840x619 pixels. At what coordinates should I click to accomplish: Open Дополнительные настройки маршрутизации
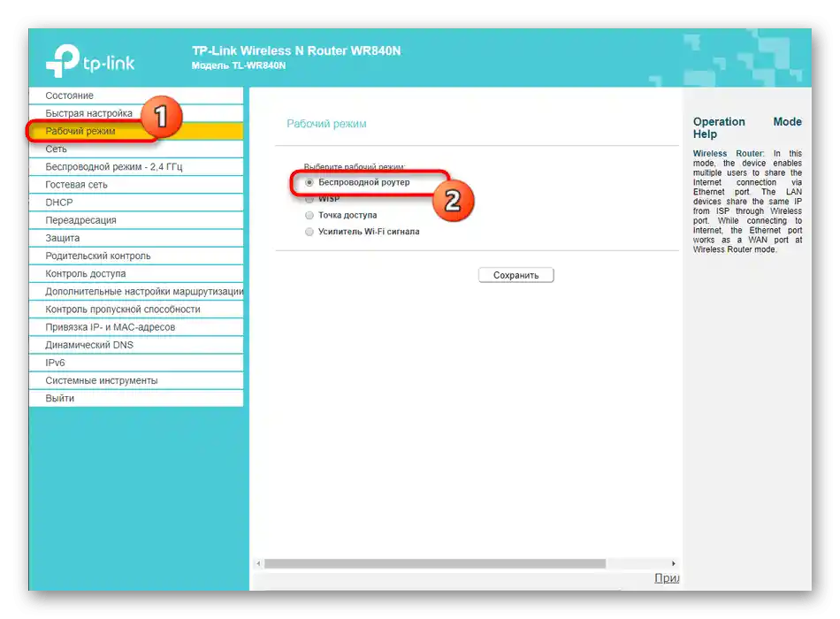coord(136,291)
